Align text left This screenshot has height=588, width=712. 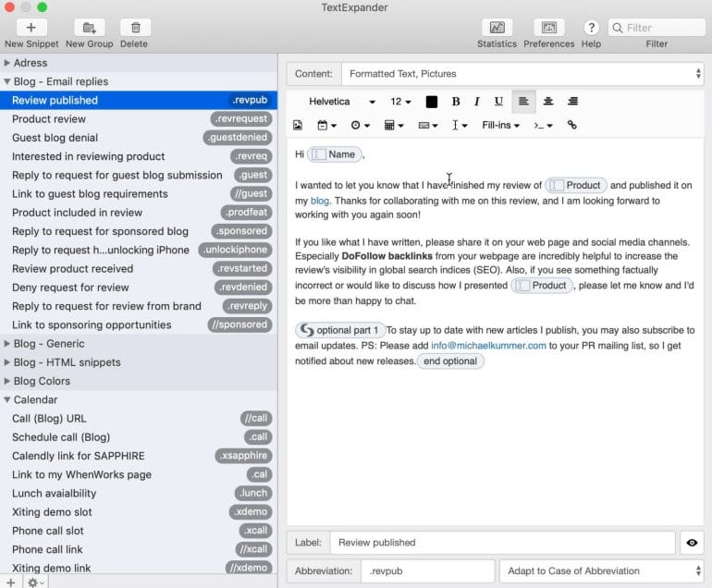523,102
